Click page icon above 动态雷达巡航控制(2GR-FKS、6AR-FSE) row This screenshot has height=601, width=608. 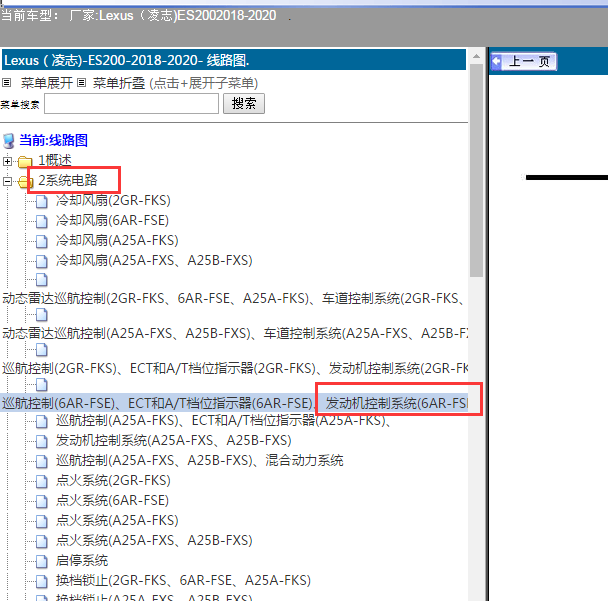(x=41, y=280)
